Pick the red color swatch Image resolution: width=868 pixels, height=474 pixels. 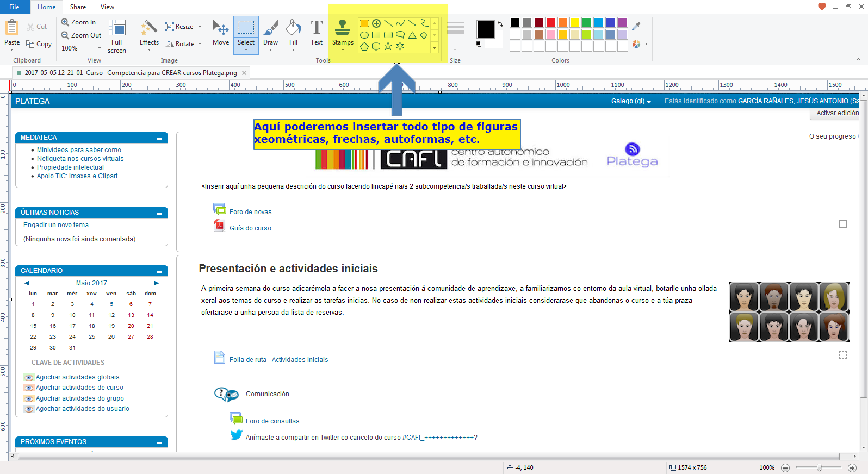point(551,22)
